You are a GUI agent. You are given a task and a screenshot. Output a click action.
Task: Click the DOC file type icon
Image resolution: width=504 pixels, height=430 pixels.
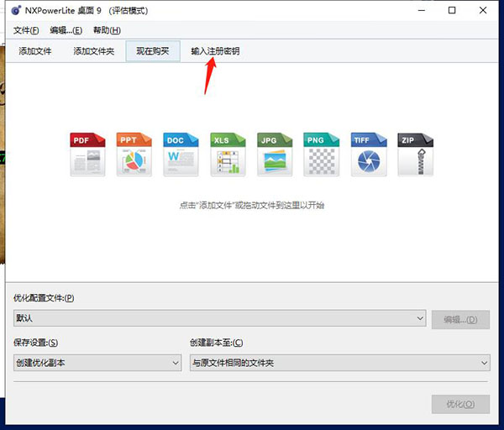181,154
